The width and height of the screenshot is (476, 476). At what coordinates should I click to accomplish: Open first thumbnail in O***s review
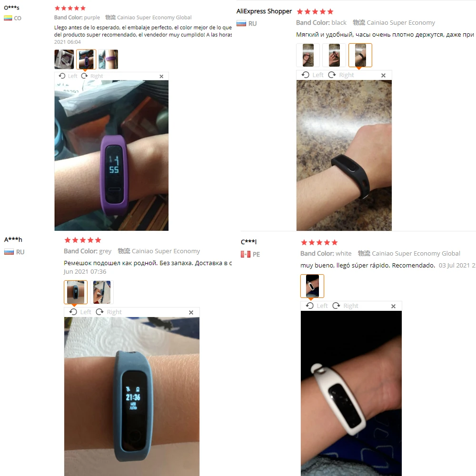tap(64, 59)
